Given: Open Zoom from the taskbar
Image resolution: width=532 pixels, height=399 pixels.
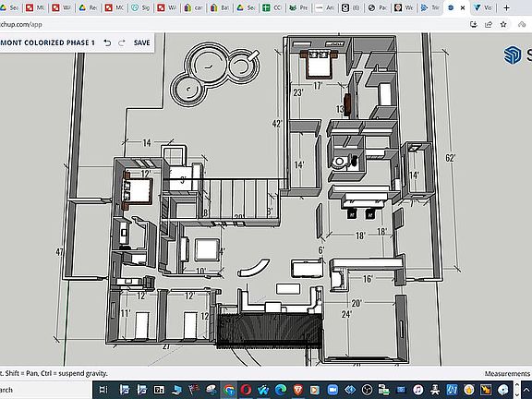Looking at the screenshot, I should click(332, 390).
